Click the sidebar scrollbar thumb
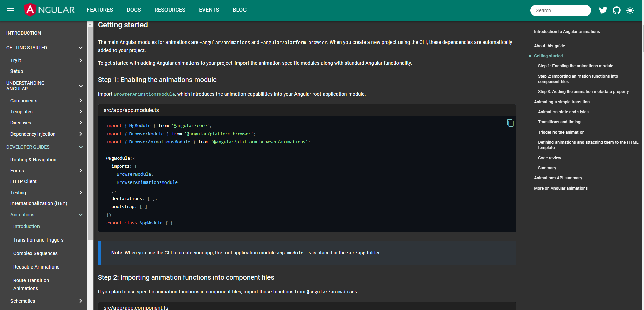 coord(90,133)
